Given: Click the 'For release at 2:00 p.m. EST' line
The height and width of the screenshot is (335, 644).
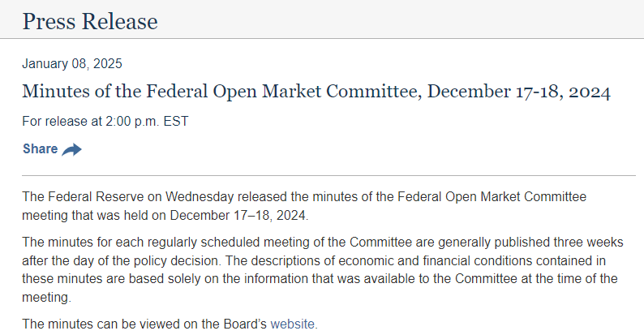Looking at the screenshot, I should tap(105, 121).
